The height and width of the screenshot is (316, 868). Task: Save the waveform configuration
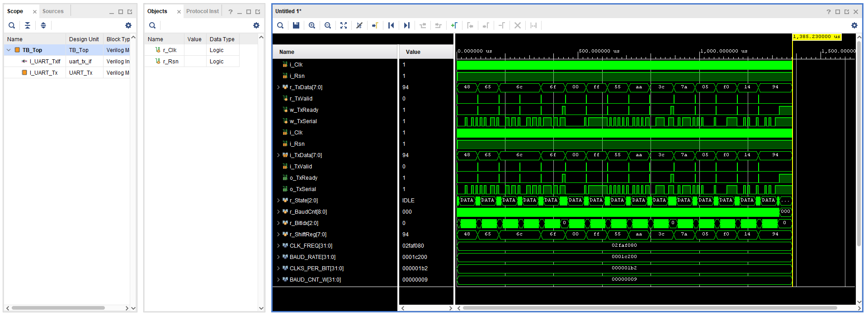coord(296,25)
